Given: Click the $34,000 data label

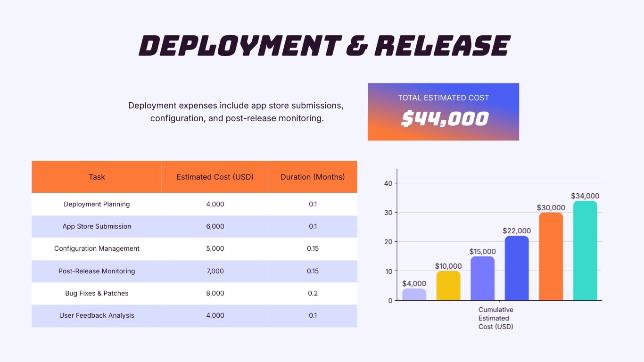Looking at the screenshot, I should pos(586,196).
